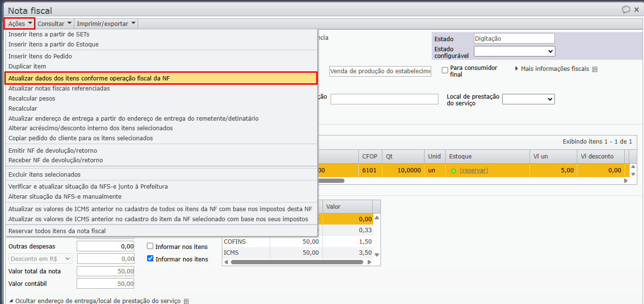Click the items grid right scroll arrow

point(625,181)
